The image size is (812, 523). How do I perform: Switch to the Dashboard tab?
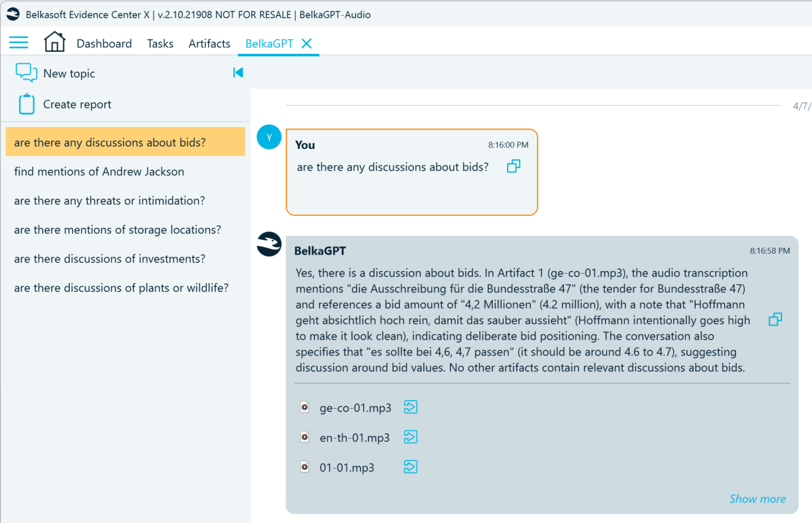(104, 44)
